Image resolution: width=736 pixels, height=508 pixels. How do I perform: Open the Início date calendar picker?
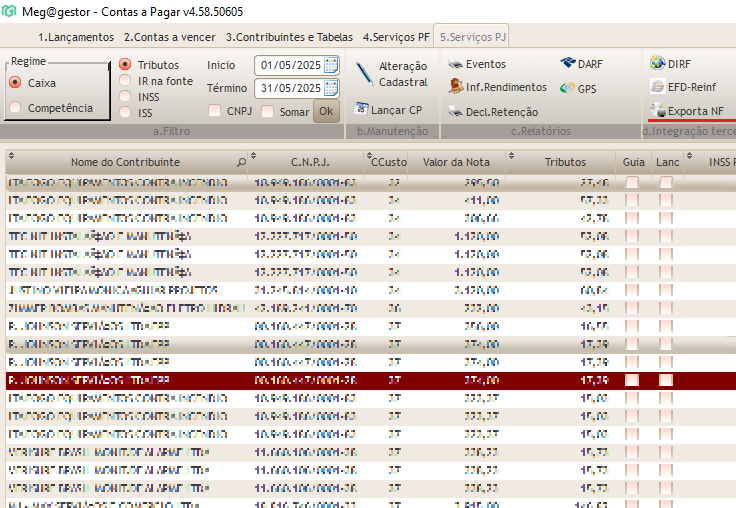pos(331,65)
